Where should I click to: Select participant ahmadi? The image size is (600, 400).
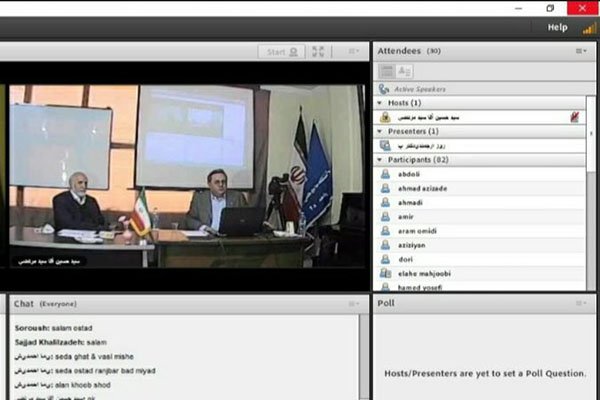[480, 202]
